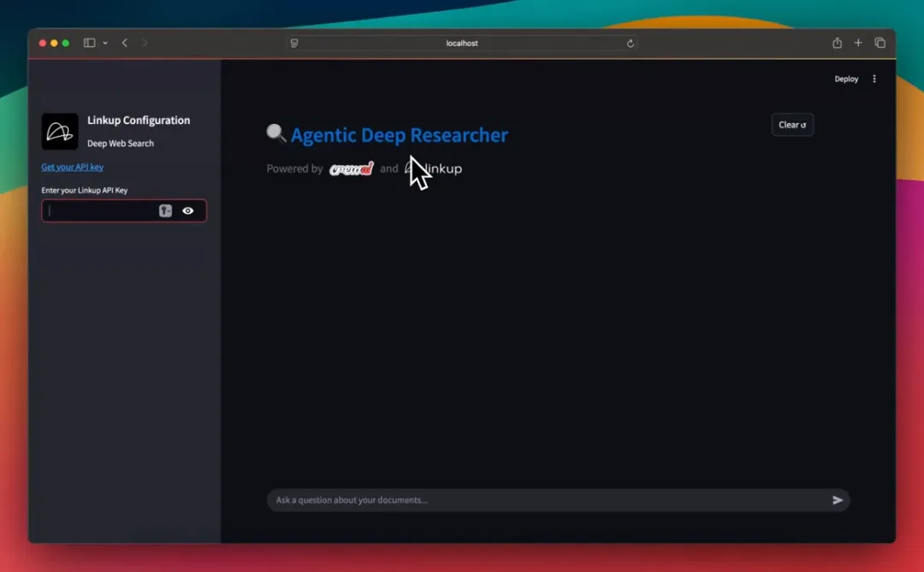Image resolution: width=924 pixels, height=572 pixels.
Task: Open the sidebar options dropdown chevron
Action: (105, 43)
